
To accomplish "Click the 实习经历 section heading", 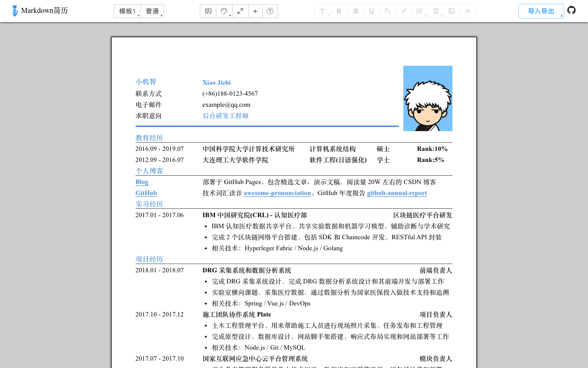I will pyautogui.click(x=149, y=204).
